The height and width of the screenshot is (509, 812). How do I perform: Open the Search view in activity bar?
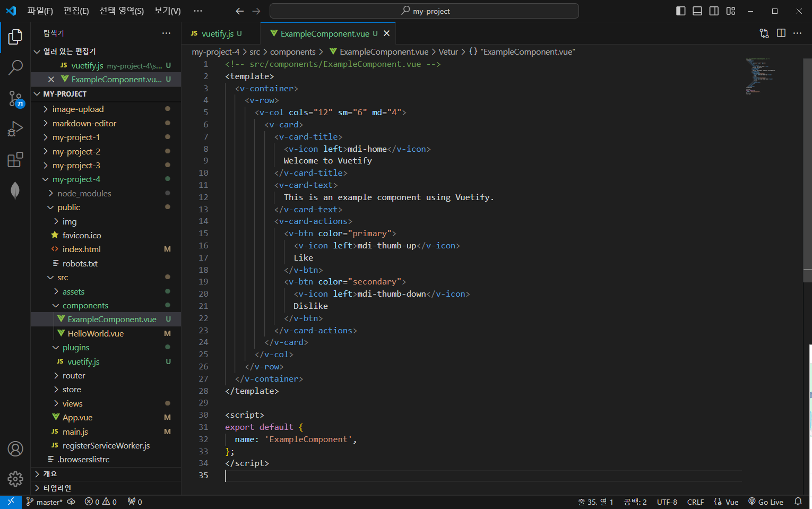pos(15,67)
